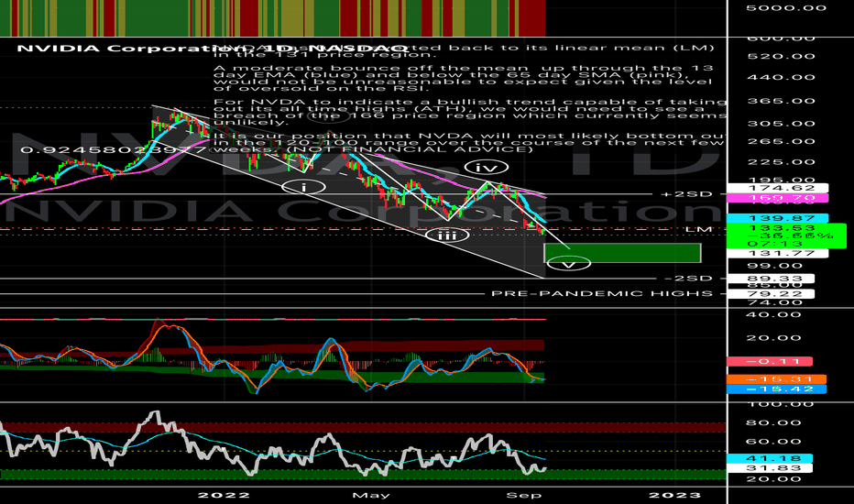Select the pink 169.70 SMA price label
Viewport: 854px width, 504px height.
[777, 198]
